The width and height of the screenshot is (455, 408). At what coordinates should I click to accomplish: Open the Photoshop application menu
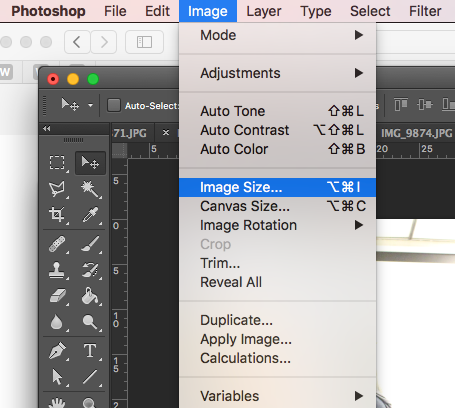pyautogui.click(x=48, y=11)
